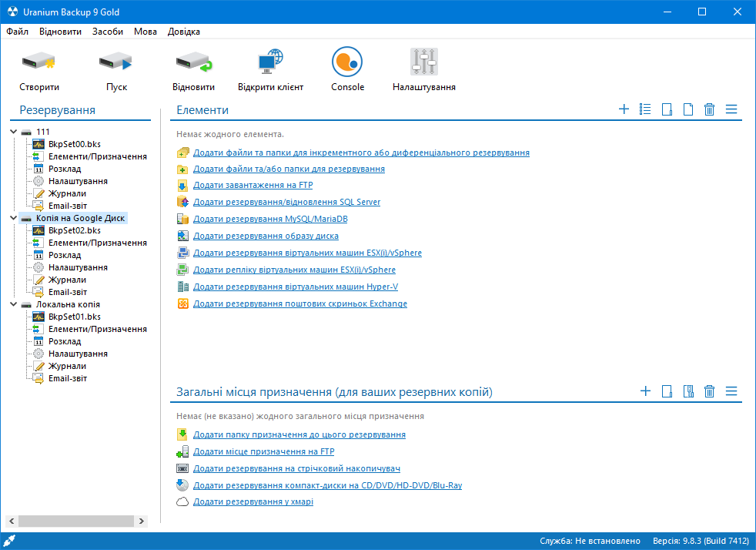
Task: Click Додати завантаження на FTP link
Action: (x=253, y=185)
